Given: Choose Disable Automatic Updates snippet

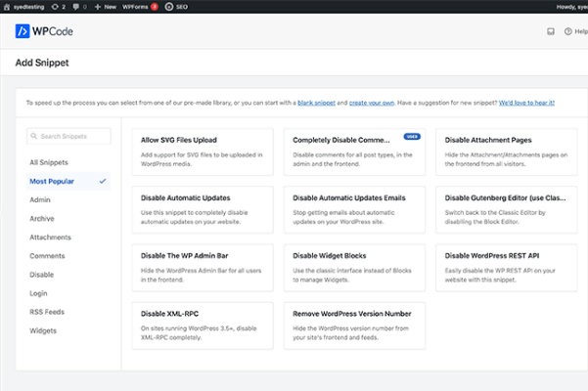Looking at the screenshot, I should coord(203,210).
